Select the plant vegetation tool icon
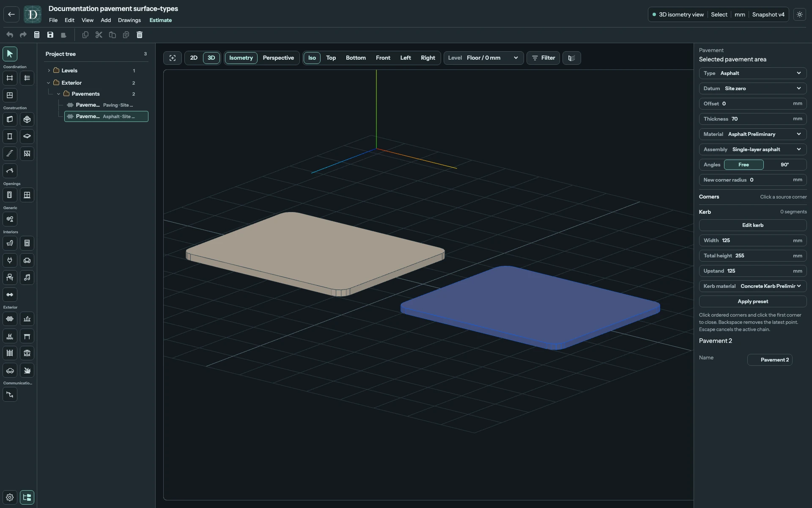 [27, 370]
